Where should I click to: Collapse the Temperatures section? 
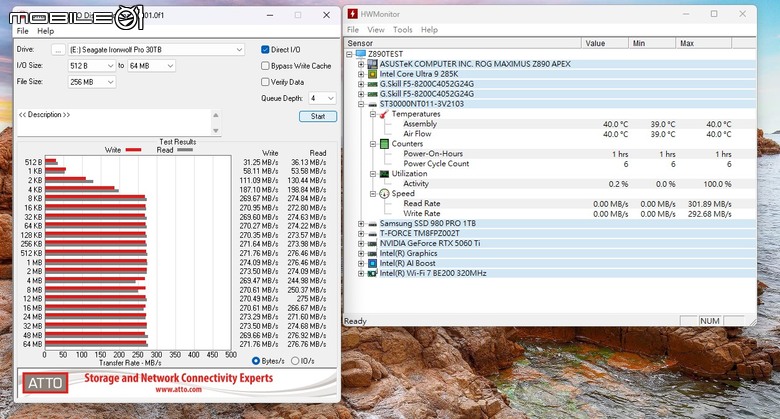(x=373, y=114)
